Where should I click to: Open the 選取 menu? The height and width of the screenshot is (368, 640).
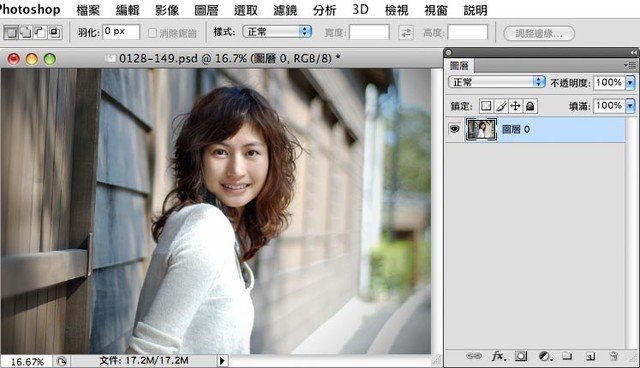(x=246, y=10)
